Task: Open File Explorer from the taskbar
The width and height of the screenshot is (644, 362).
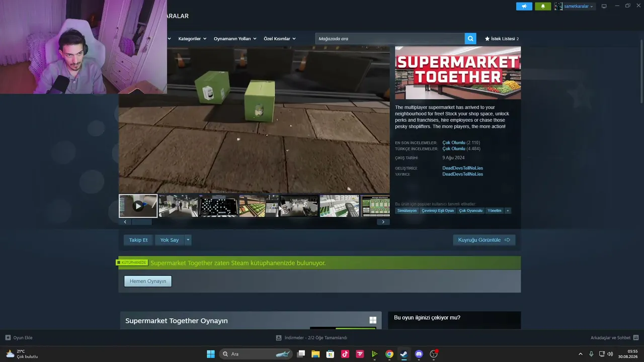Action: click(x=315, y=354)
